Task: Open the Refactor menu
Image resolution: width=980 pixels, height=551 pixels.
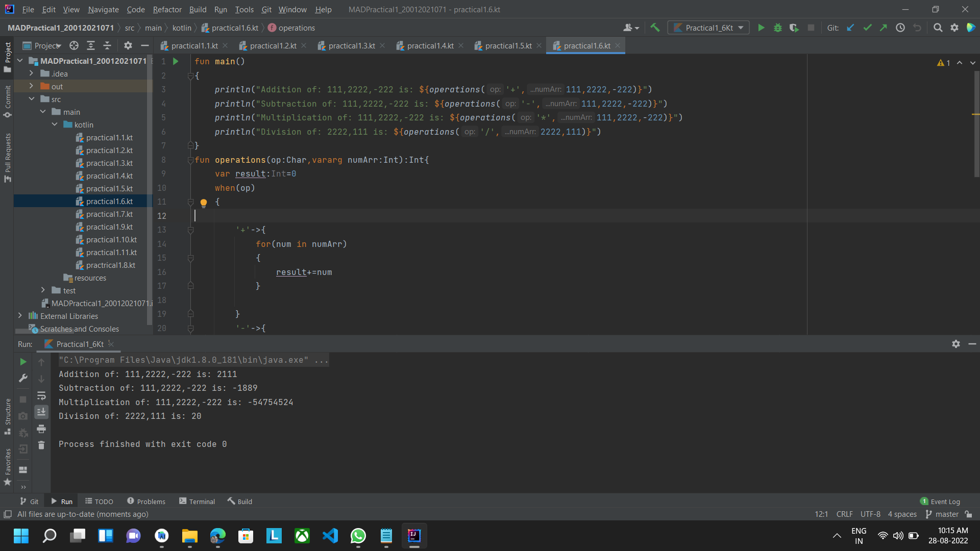Action: (x=167, y=9)
